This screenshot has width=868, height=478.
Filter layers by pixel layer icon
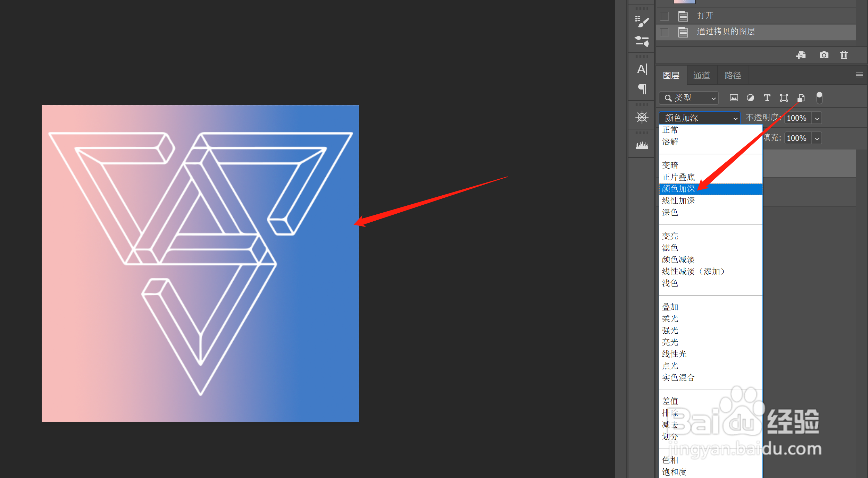734,98
